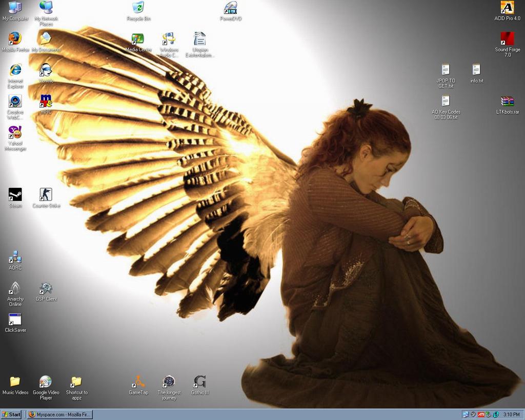
Task: Select the Yahoo! Messenger icon
Action: point(15,132)
